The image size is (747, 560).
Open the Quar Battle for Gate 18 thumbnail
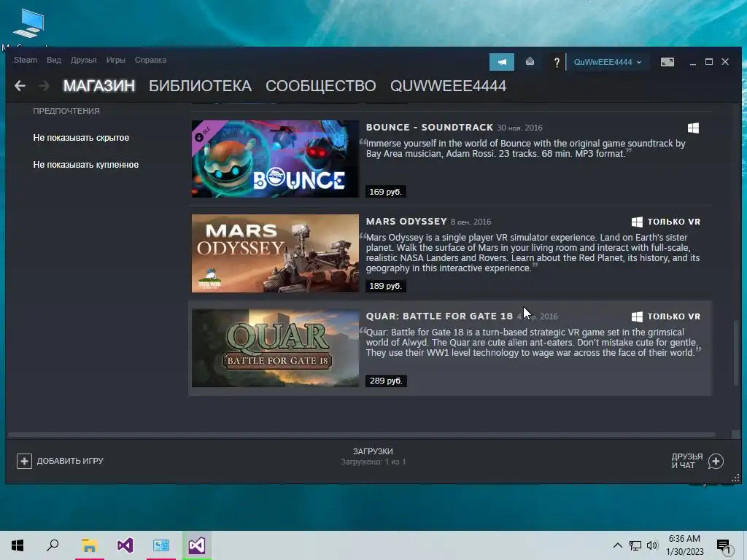(x=275, y=348)
